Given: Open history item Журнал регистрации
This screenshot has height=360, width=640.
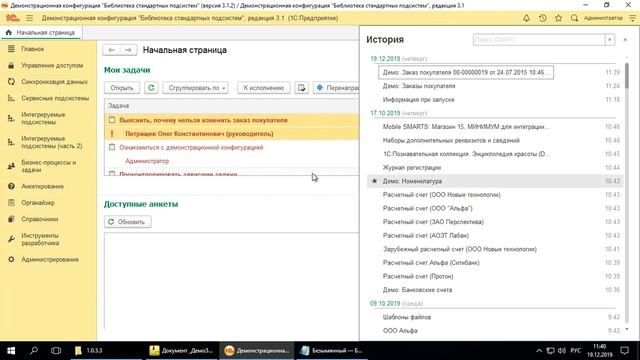Looking at the screenshot, I should pyautogui.click(x=411, y=167).
